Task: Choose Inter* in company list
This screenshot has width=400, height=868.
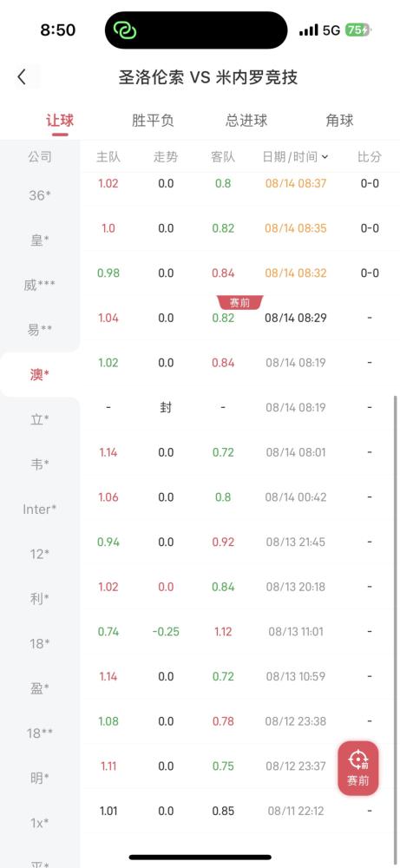Action: (40, 510)
